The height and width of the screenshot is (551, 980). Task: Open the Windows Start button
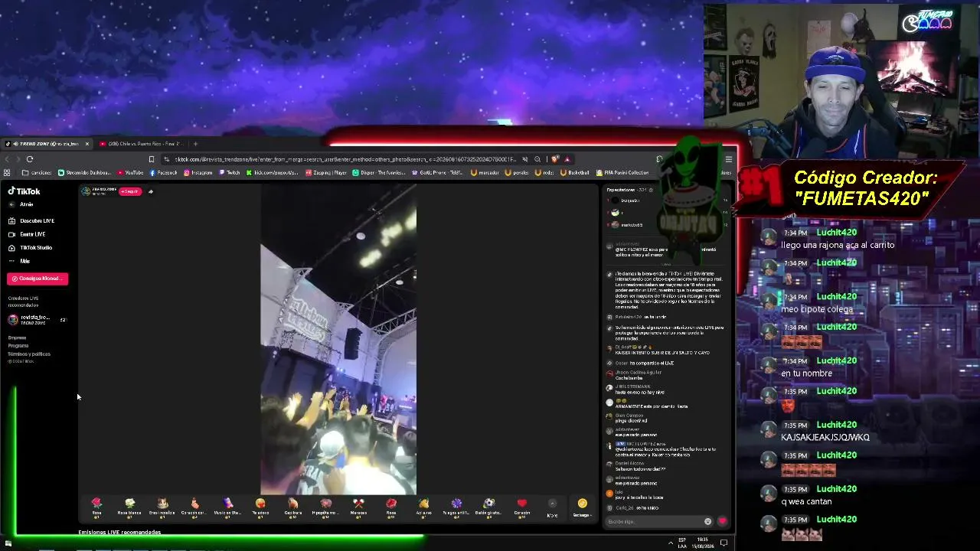[x=8, y=543]
